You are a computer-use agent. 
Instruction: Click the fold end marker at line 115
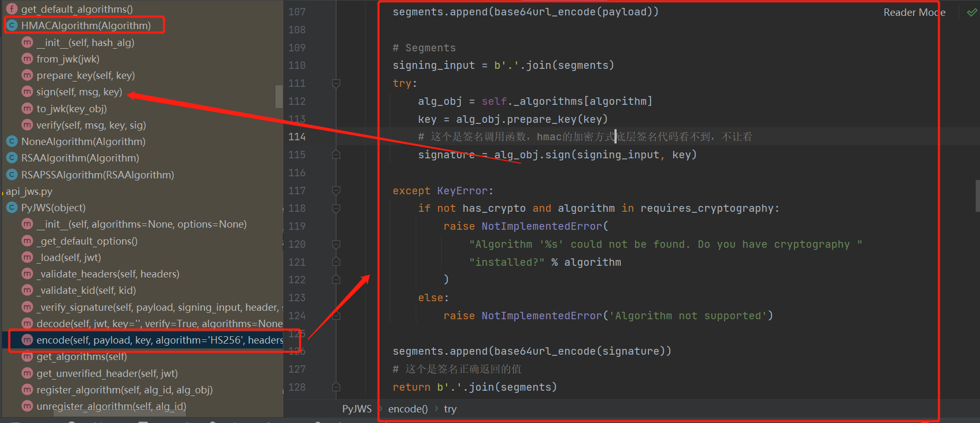(x=336, y=155)
